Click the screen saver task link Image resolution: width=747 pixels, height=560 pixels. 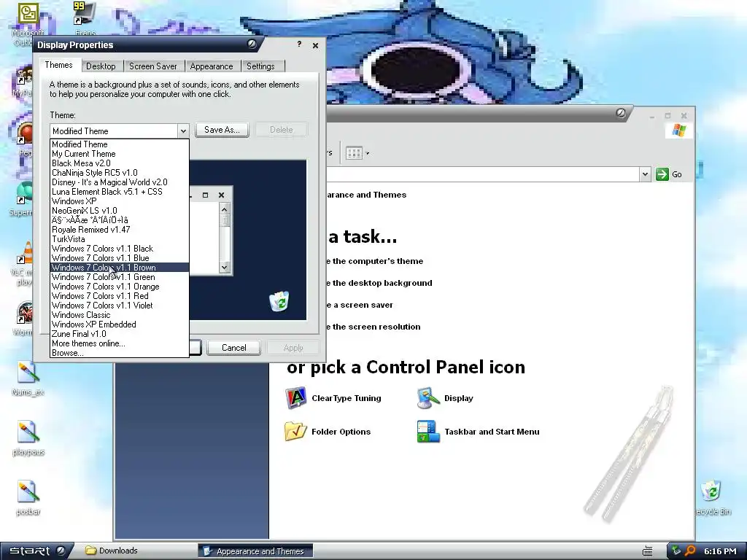click(360, 305)
